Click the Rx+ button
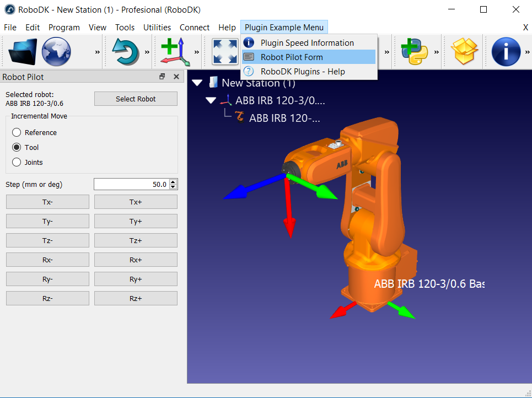 click(x=136, y=260)
